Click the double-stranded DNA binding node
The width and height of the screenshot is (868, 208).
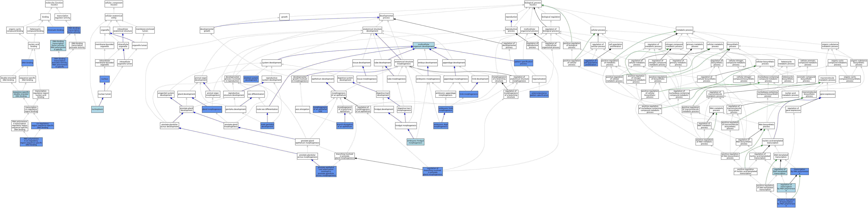pos(8,79)
